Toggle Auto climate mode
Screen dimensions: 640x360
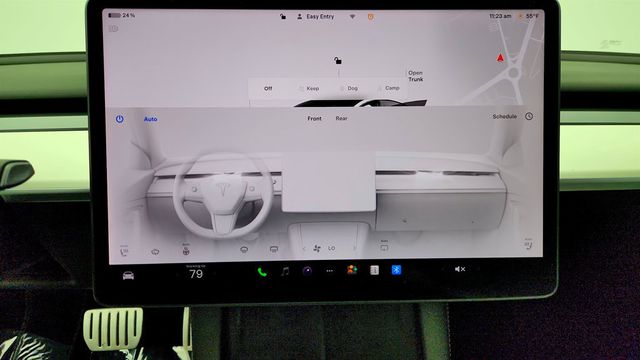[x=151, y=119]
